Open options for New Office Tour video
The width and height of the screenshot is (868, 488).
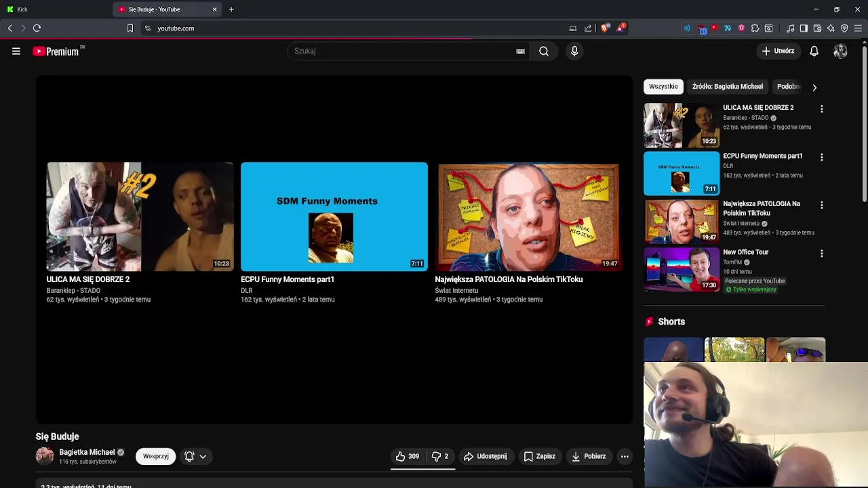[x=821, y=253]
